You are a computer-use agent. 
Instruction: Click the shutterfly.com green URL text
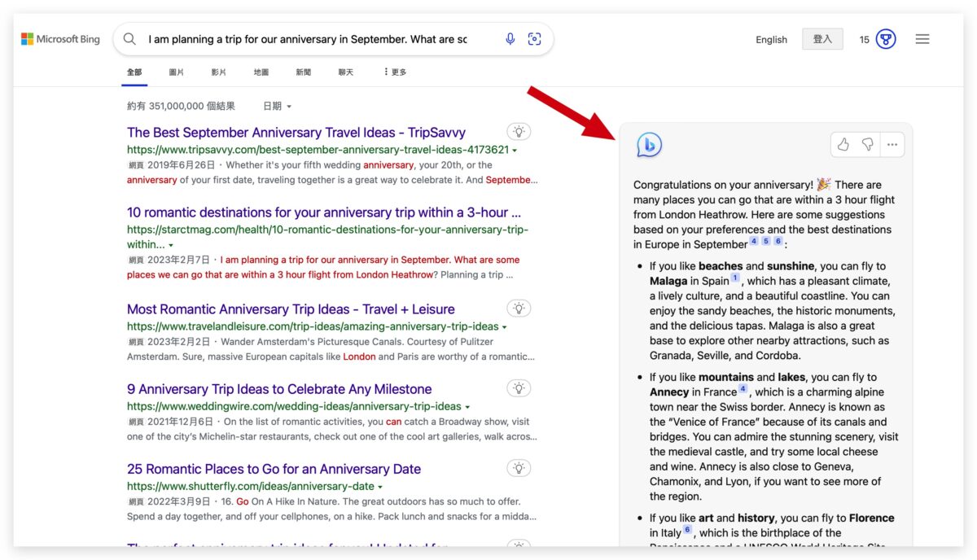click(251, 486)
